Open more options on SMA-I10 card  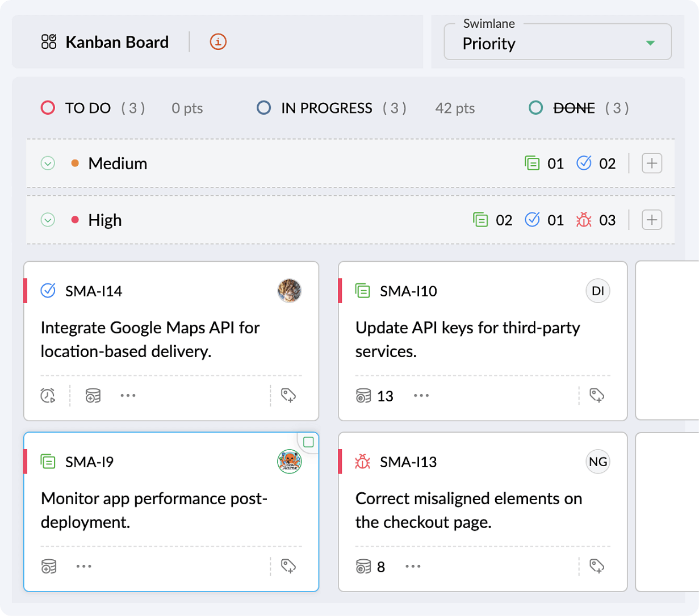[x=421, y=395]
